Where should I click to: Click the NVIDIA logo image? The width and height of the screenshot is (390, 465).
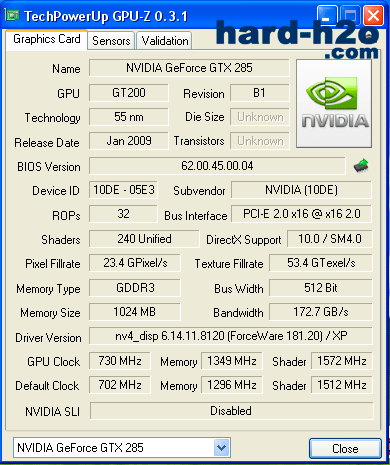click(x=334, y=104)
